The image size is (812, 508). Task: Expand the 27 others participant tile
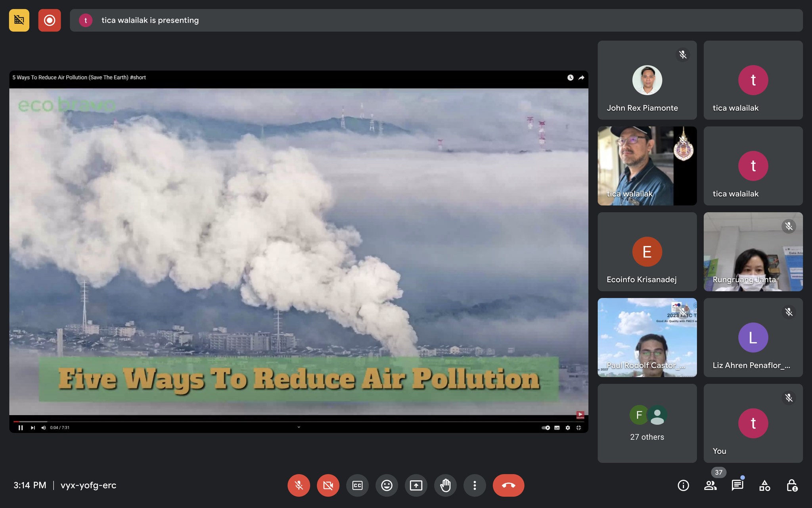point(647,423)
